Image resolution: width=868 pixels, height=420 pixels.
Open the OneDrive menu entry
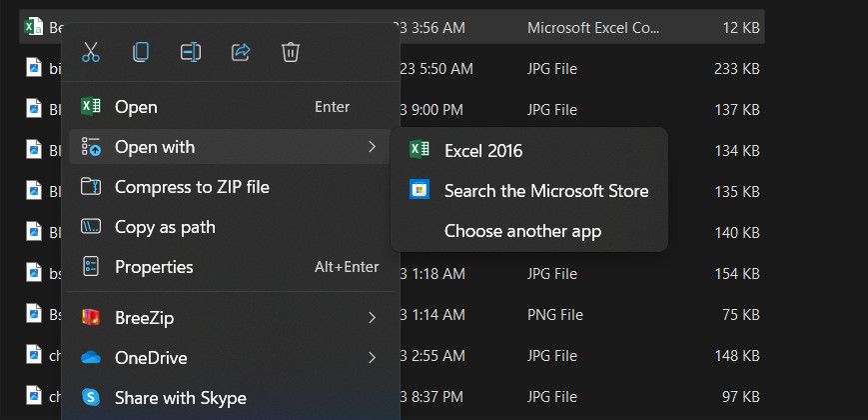tap(231, 357)
